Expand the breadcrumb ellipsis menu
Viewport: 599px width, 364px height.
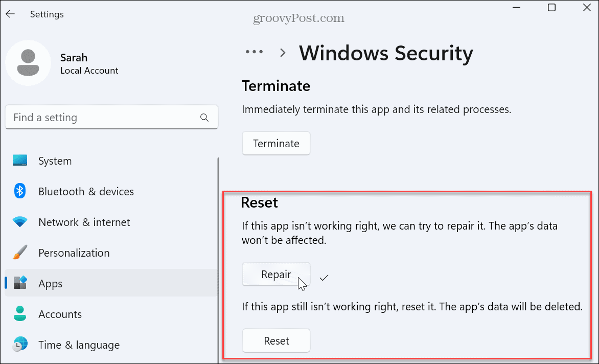(x=255, y=52)
